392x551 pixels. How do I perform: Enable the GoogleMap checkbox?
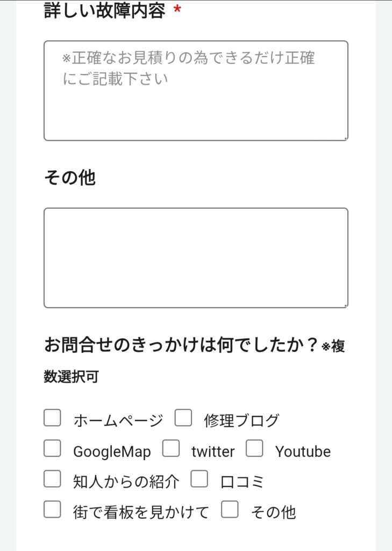[52, 449]
